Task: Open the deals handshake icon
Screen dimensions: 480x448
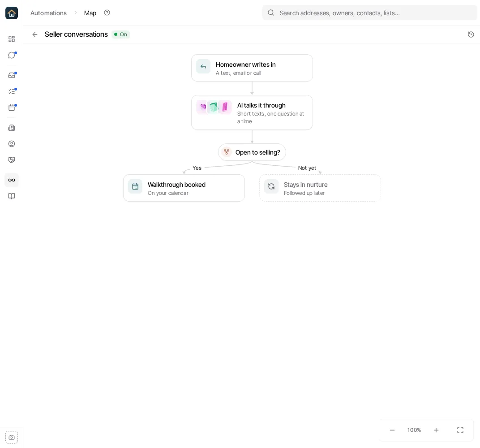Action: click(12, 160)
